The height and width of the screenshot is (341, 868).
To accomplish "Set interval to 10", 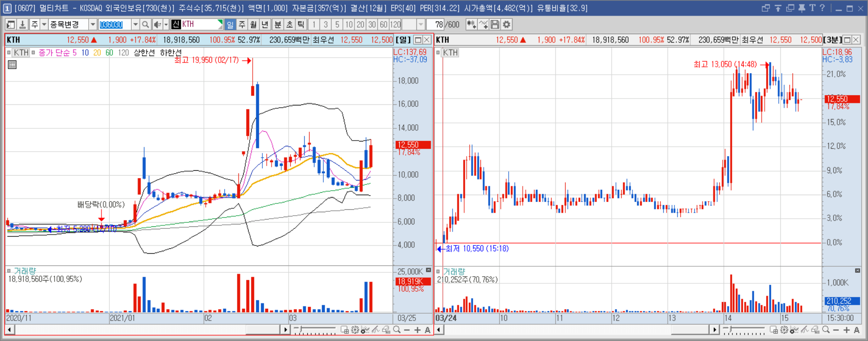I will (x=349, y=24).
